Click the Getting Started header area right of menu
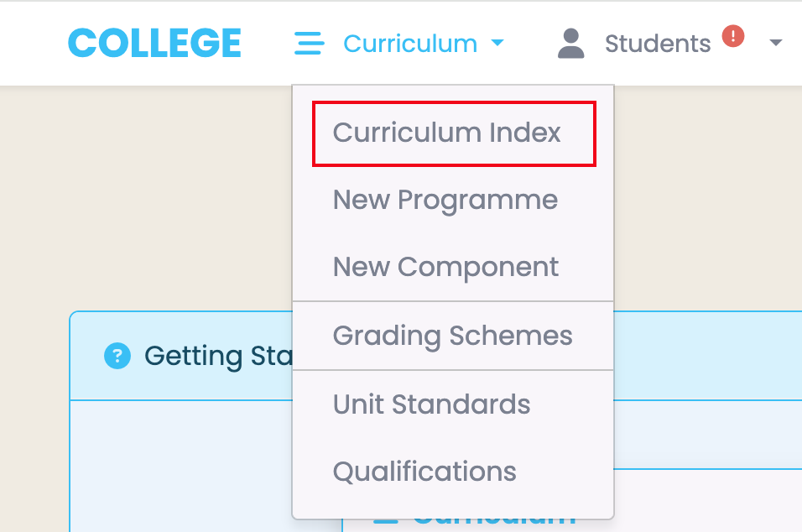Screen dimensions: 802x532 [x=707, y=356]
